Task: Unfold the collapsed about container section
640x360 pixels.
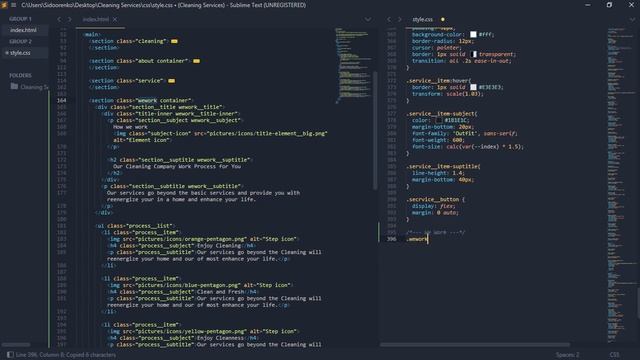Action: point(196,61)
